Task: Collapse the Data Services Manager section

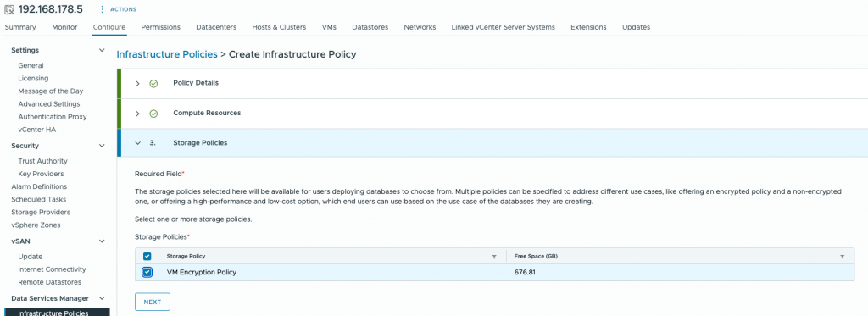Action: [102, 299]
